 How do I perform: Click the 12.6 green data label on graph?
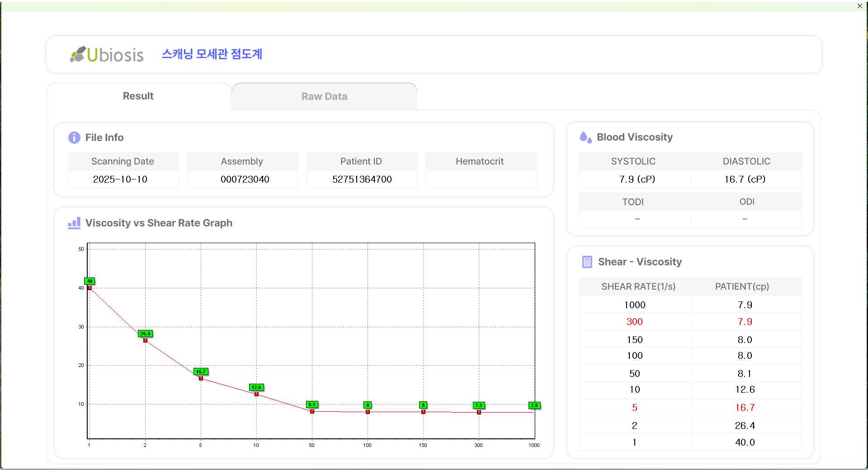pos(256,387)
